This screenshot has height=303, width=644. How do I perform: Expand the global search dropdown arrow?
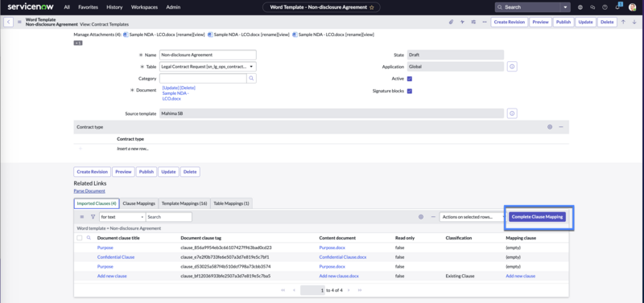(x=566, y=7)
